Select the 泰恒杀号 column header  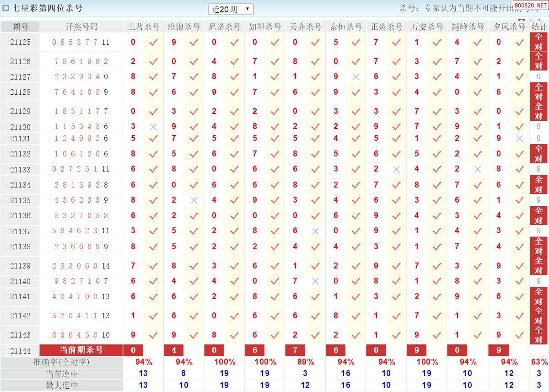[346, 27]
